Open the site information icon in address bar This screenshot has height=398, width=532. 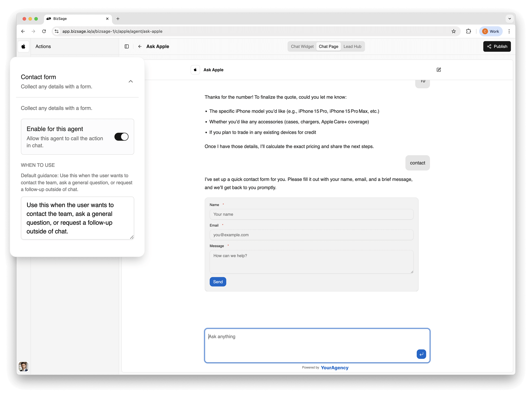(x=57, y=31)
